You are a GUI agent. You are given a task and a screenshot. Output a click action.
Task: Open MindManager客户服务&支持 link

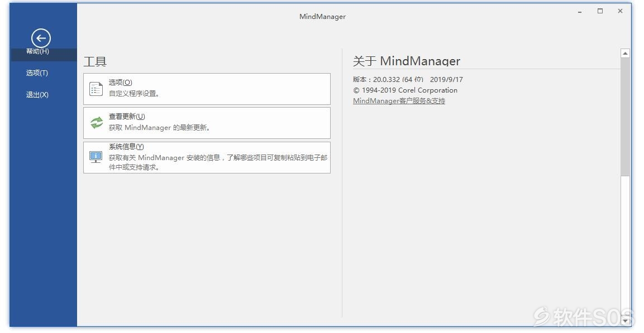click(399, 101)
